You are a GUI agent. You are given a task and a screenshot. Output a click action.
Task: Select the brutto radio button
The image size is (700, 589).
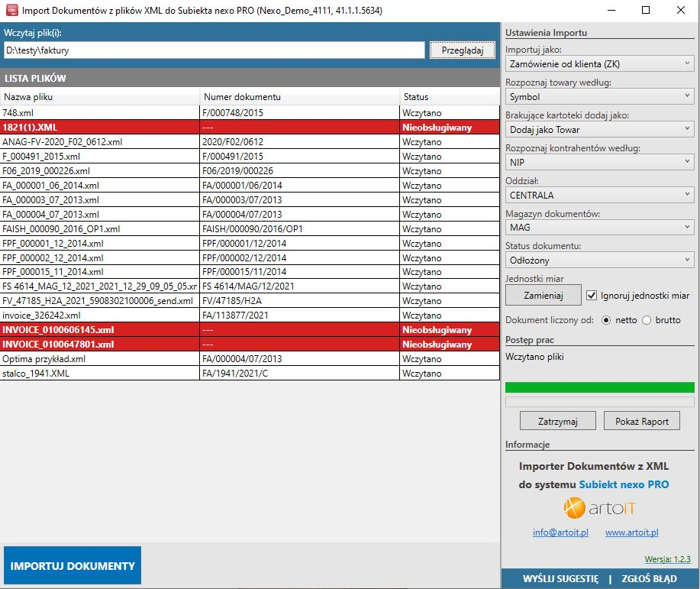[646, 320]
